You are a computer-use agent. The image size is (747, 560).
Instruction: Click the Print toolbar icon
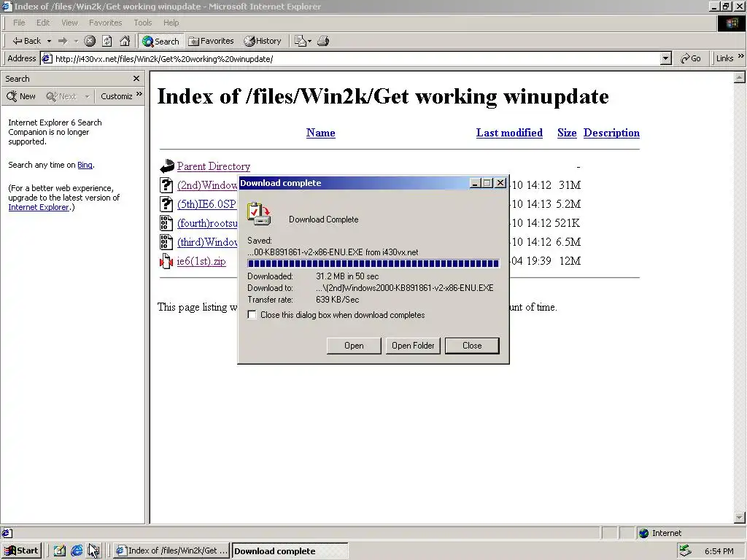[323, 41]
